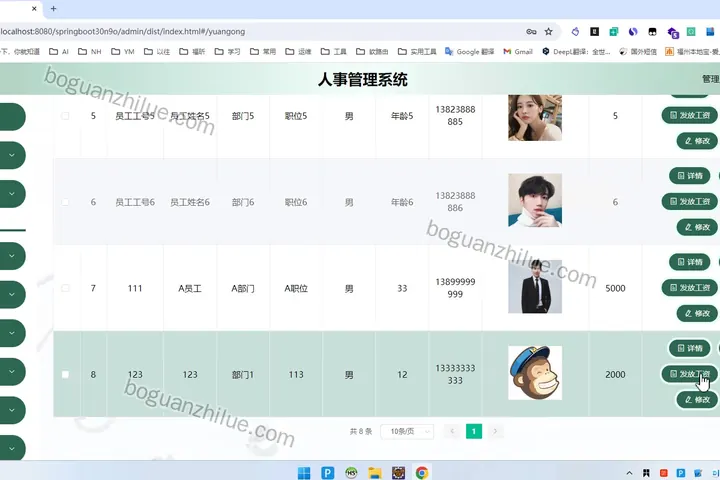The width and height of the screenshot is (720, 480).
Task: Go to the previous page arrow
Action: [x=452, y=431]
